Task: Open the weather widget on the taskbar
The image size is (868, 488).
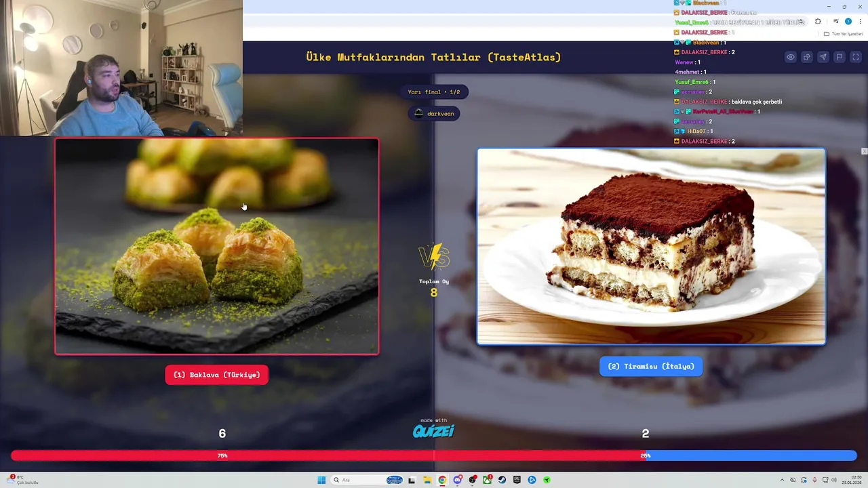Action: pos(22,480)
